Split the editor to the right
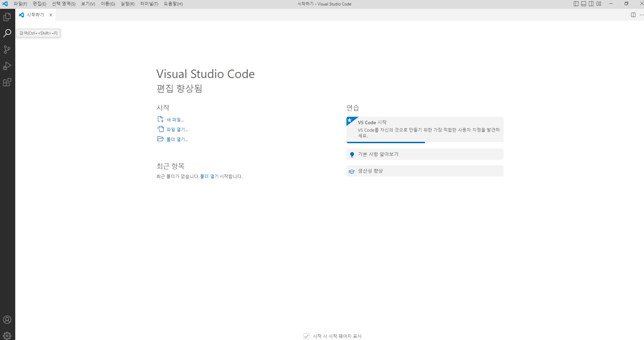This screenshot has width=644, height=340. point(633,15)
